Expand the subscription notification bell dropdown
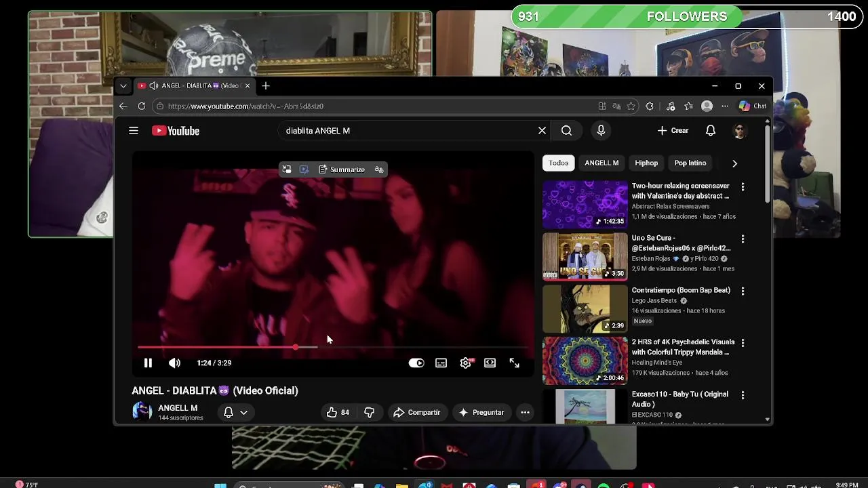Viewport: 868px width, 488px height. [235, 412]
